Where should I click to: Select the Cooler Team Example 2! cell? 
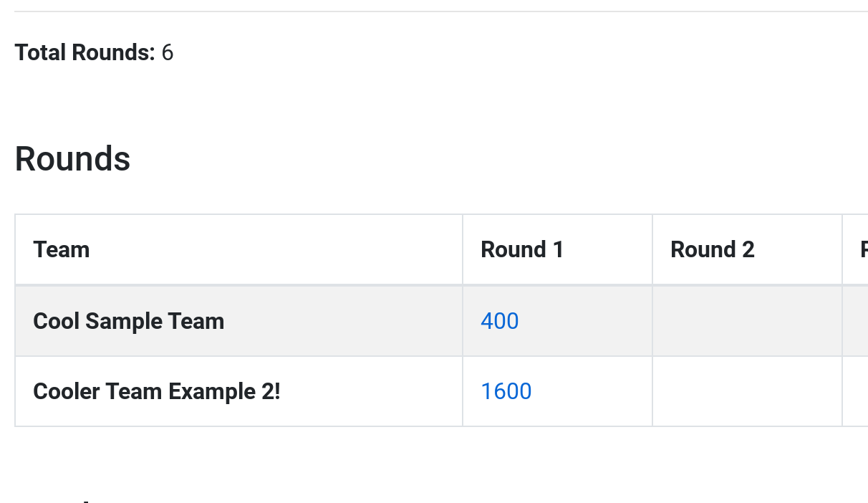(x=156, y=391)
